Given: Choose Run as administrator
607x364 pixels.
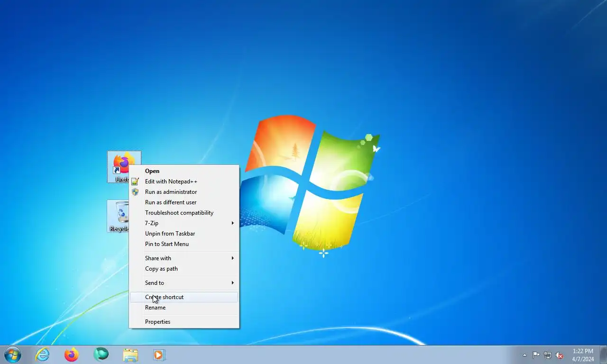Looking at the screenshot, I should 184,192.
